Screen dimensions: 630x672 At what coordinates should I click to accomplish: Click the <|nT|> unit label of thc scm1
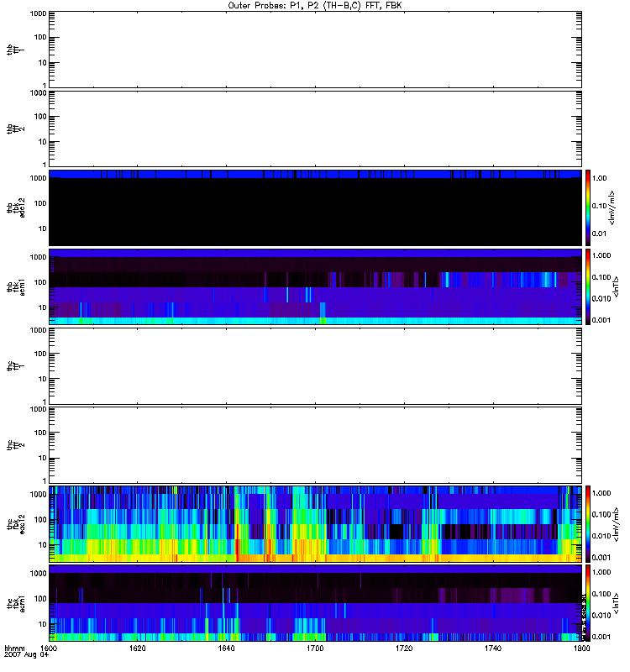point(617,603)
